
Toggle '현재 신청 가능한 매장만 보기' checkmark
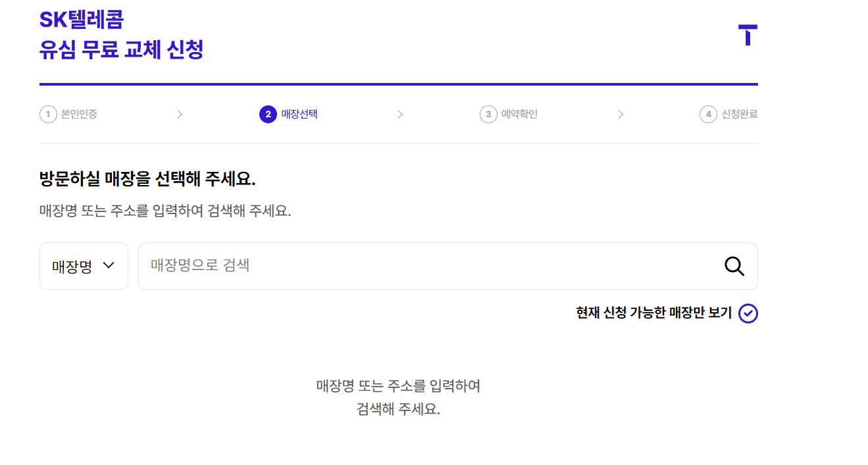click(748, 314)
